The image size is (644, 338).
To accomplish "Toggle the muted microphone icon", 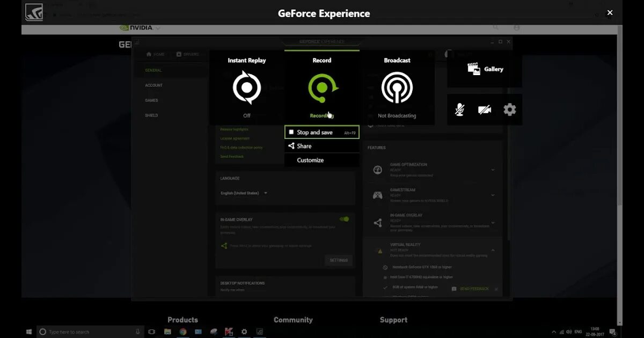I will (459, 109).
